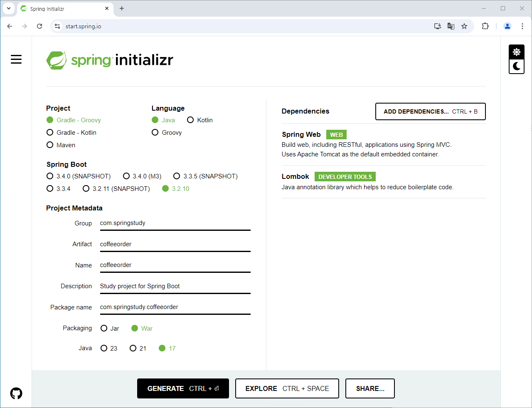Switch to light theme using sun icon
Screen dimensions: 532x408
(x=516, y=52)
